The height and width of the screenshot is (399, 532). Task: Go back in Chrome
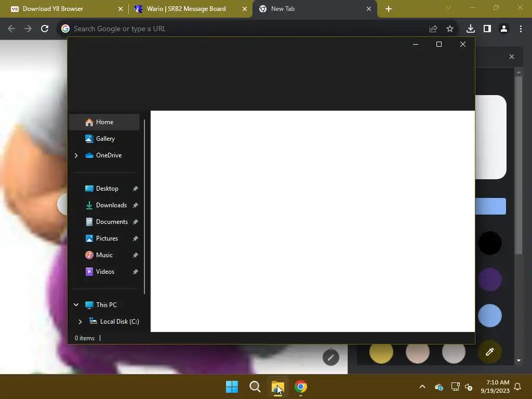(x=11, y=29)
